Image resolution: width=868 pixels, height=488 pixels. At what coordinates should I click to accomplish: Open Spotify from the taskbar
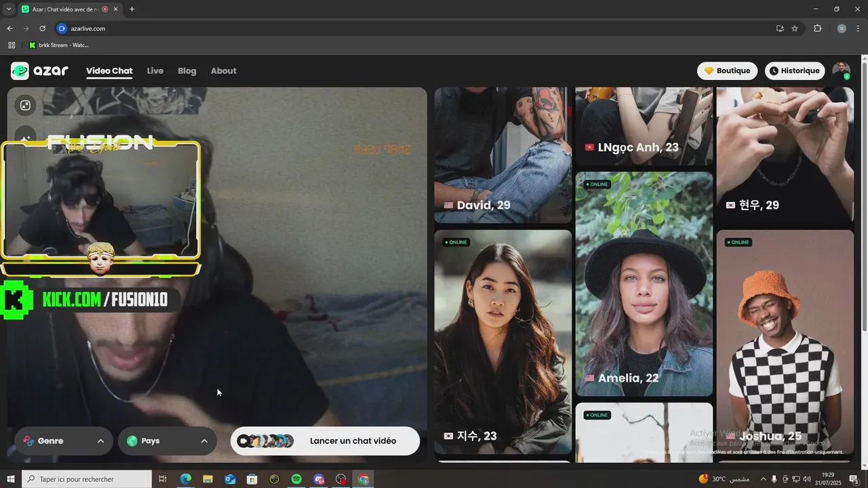click(296, 479)
